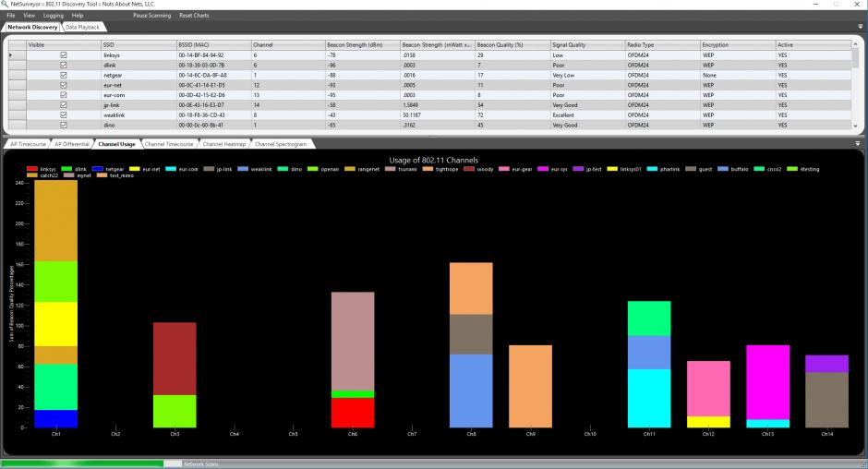Toggle the Visible checkbox for jp-link

tap(64, 104)
